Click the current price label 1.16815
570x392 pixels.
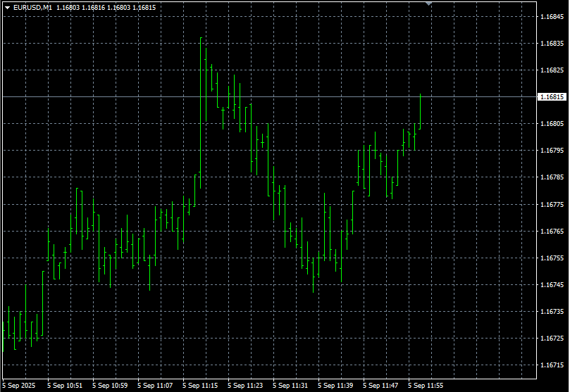(x=552, y=96)
